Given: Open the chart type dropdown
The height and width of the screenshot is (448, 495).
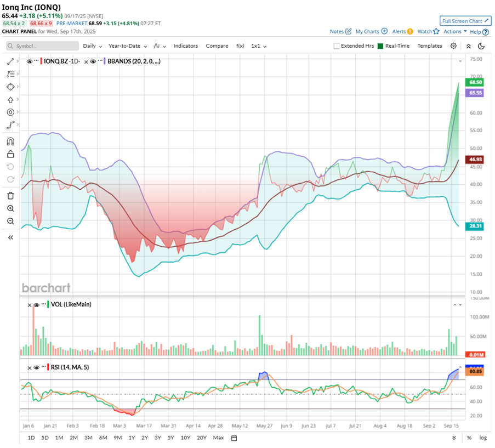Looking at the screenshot, I should (x=160, y=46).
